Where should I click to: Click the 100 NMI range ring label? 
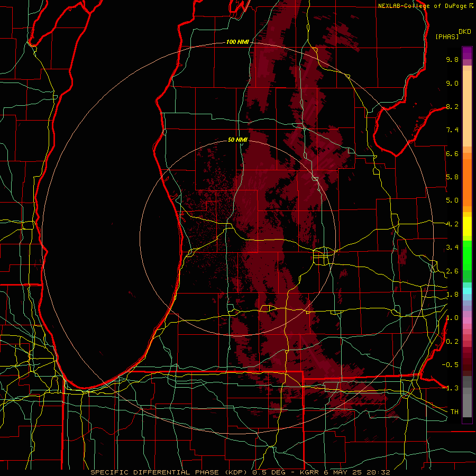tap(237, 42)
